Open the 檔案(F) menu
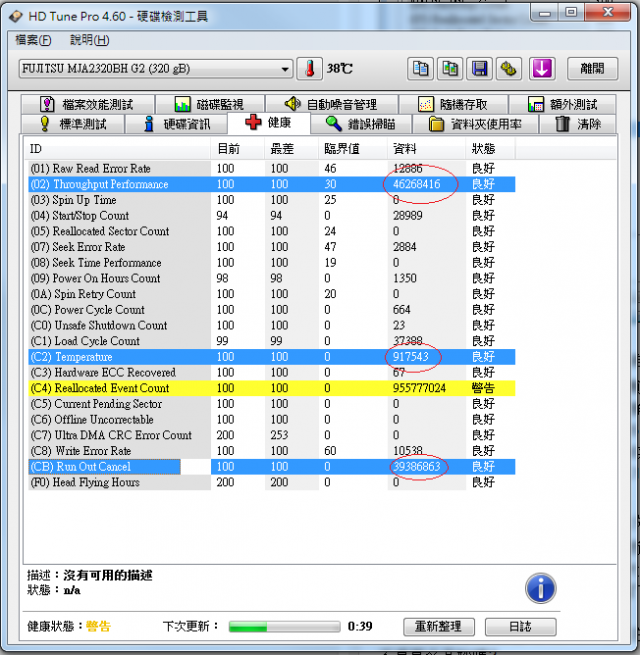The height and width of the screenshot is (656, 640). [x=33, y=40]
